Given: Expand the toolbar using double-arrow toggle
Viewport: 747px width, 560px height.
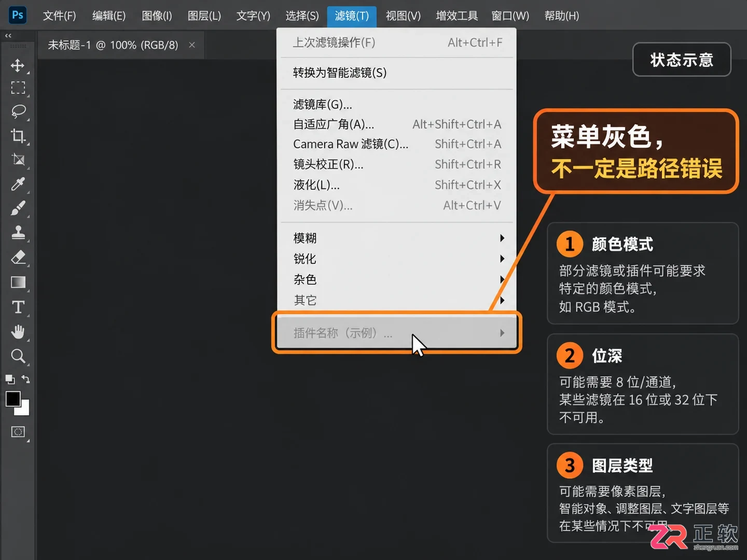Looking at the screenshot, I should [8, 36].
